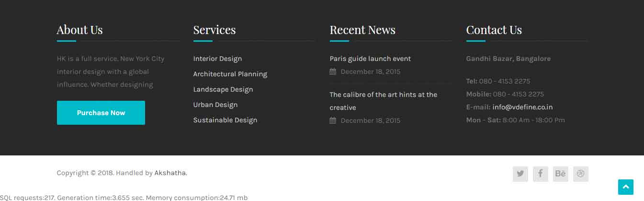This screenshot has height=201, width=644.
Task: Visit the Urban Design service link
Action: pos(215,105)
